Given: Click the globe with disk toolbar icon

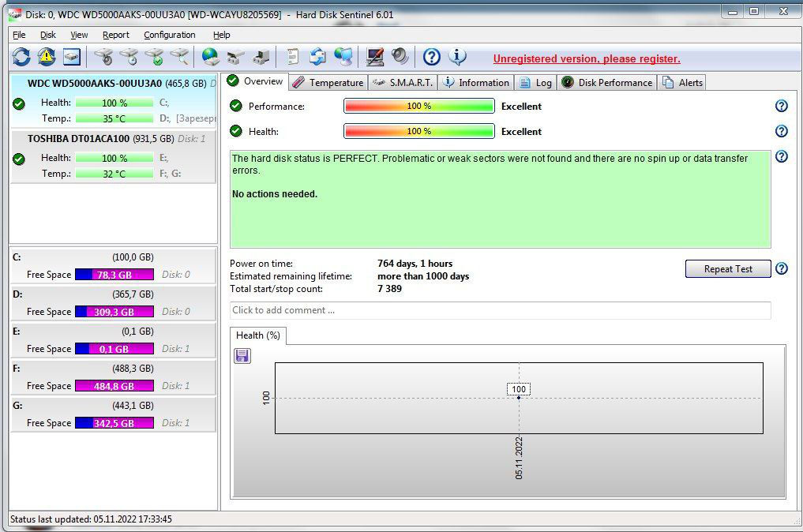Looking at the screenshot, I should point(210,57).
